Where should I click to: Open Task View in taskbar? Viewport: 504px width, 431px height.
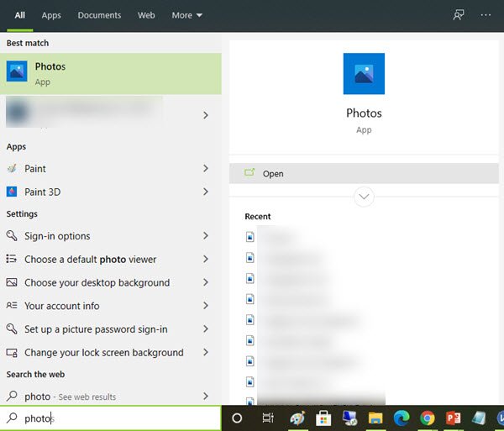268,418
